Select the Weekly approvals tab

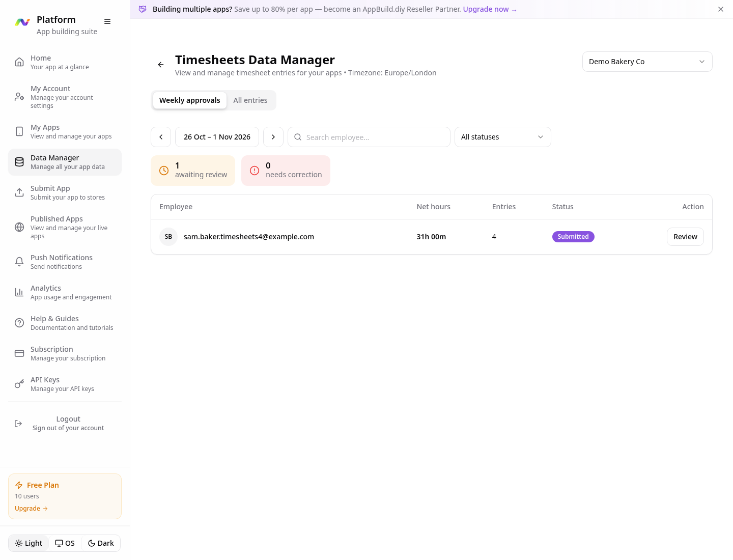190,100
